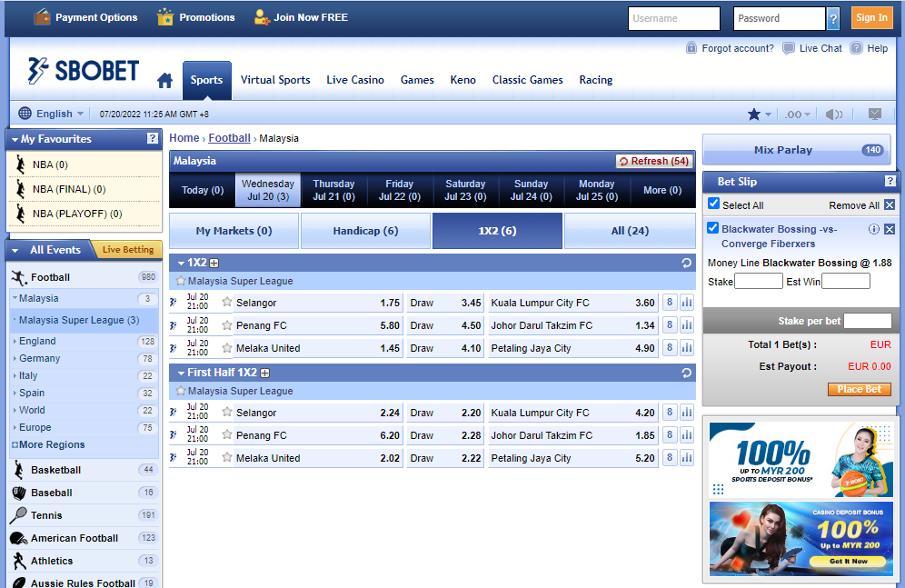Click the sound speaker icon
The height and width of the screenshot is (588, 905).
click(833, 115)
